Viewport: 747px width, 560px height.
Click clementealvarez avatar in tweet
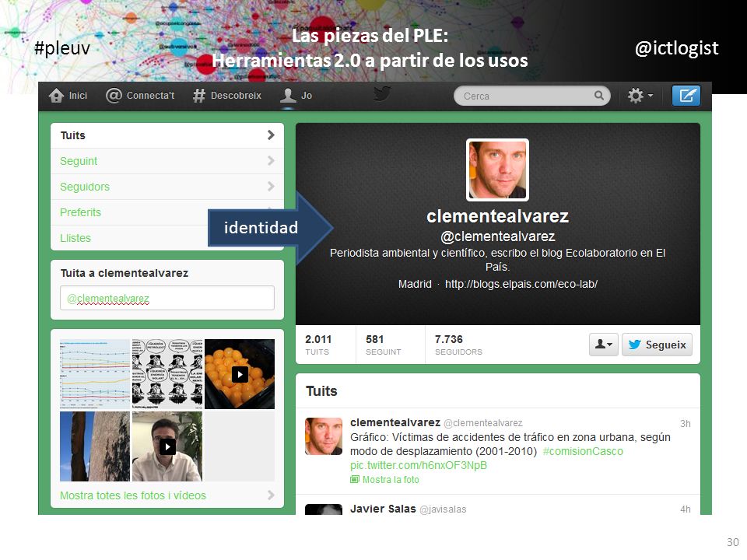[x=324, y=436]
